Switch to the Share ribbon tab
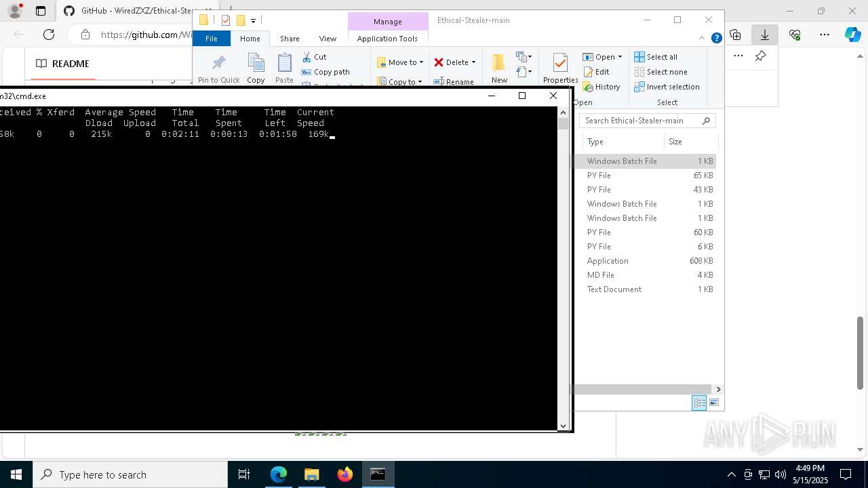Image resolution: width=868 pixels, height=488 pixels. [x=290, y=39]
